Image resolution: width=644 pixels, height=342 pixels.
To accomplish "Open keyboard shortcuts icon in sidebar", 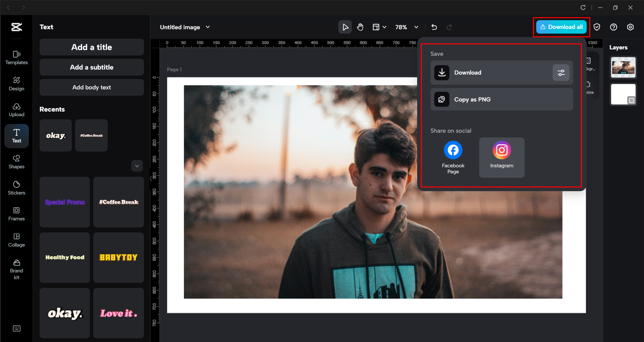I will point(16,328).
